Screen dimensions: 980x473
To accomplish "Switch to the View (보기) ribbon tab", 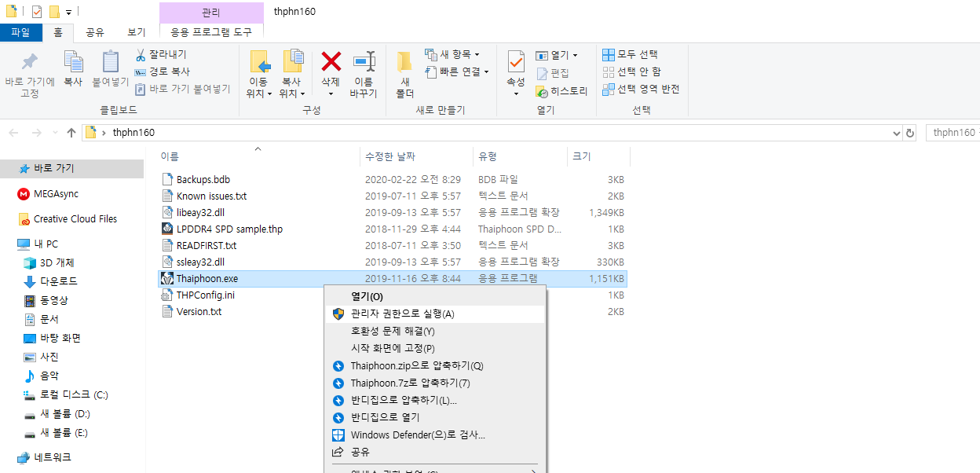I will 137,32.
